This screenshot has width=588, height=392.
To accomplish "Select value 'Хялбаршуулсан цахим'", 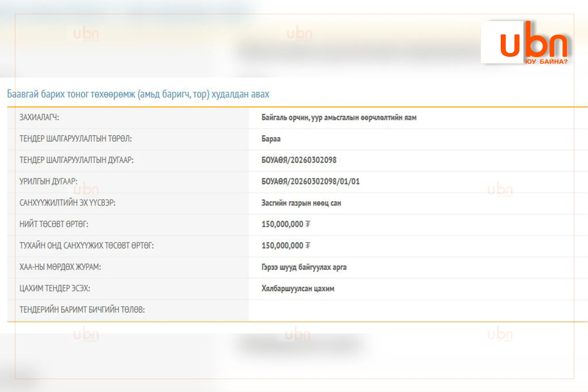I will pos(298,288).
